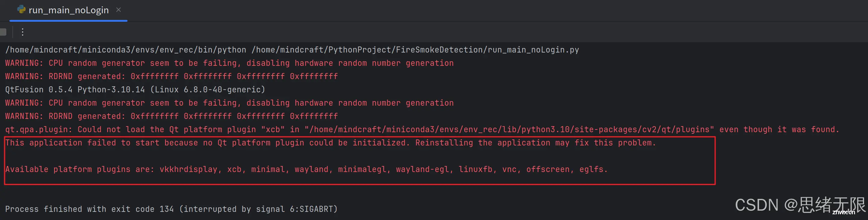The width and height of the screenshot is (868, 220).
Task: Click the 'This application failed to start' line
Action: coord(331,143)
